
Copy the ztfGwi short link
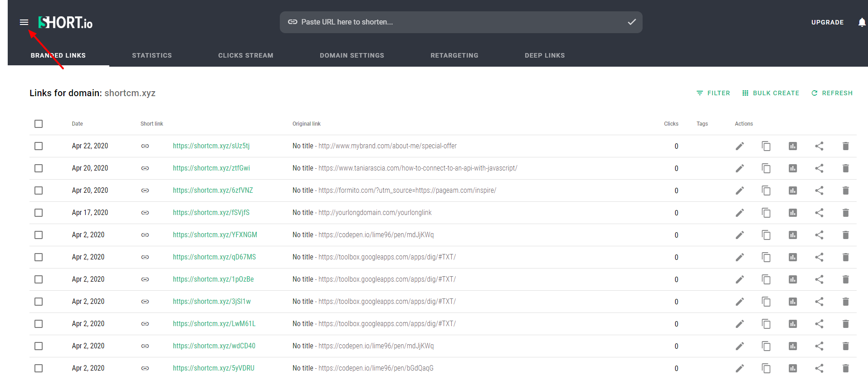[x=766, y=168]
